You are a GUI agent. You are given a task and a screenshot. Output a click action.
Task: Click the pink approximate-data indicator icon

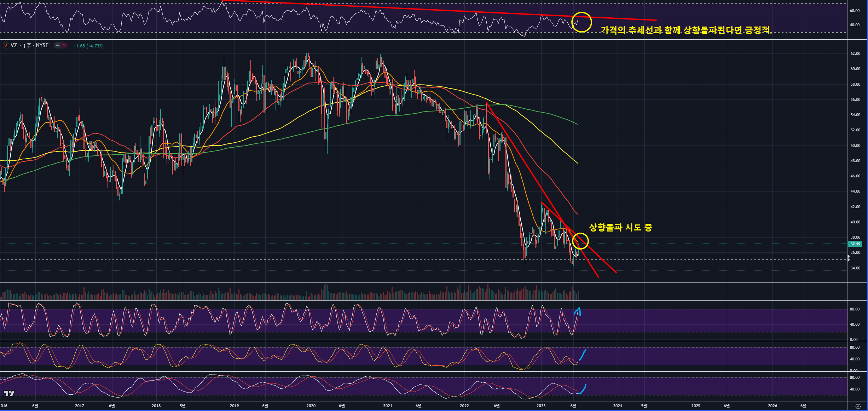click(64, 45)
